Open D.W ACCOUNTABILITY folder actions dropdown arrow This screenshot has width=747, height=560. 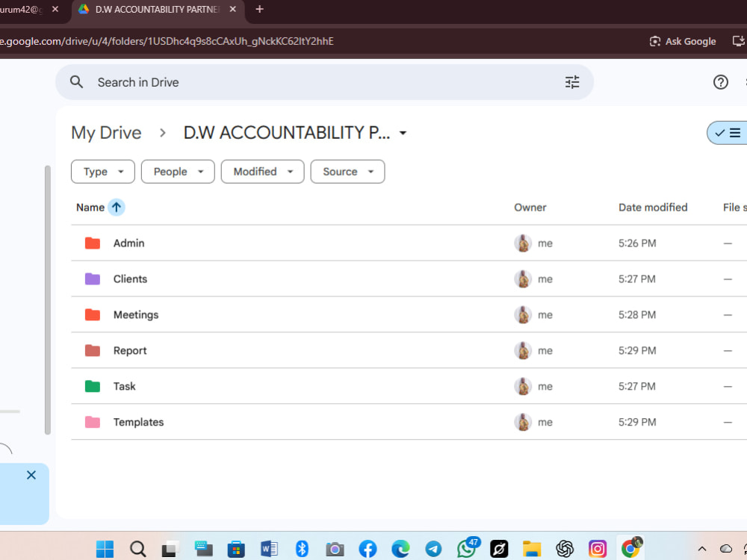403,133
